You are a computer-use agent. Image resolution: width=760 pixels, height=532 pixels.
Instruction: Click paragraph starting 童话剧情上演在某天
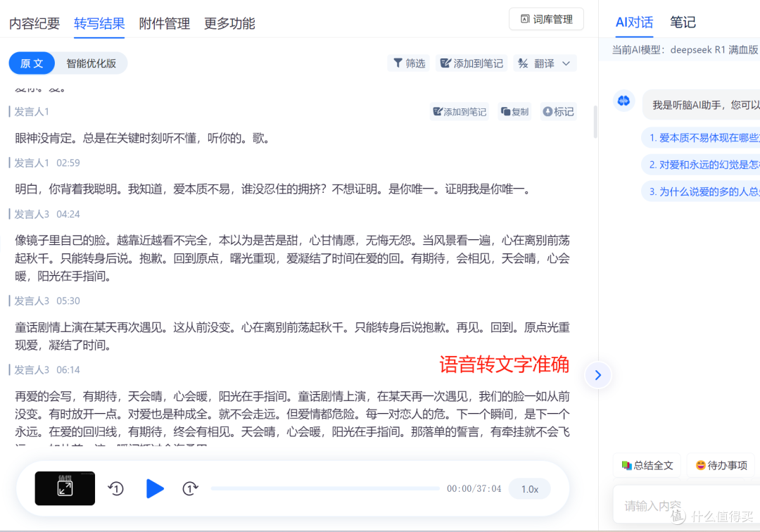(x=292, y=336)
